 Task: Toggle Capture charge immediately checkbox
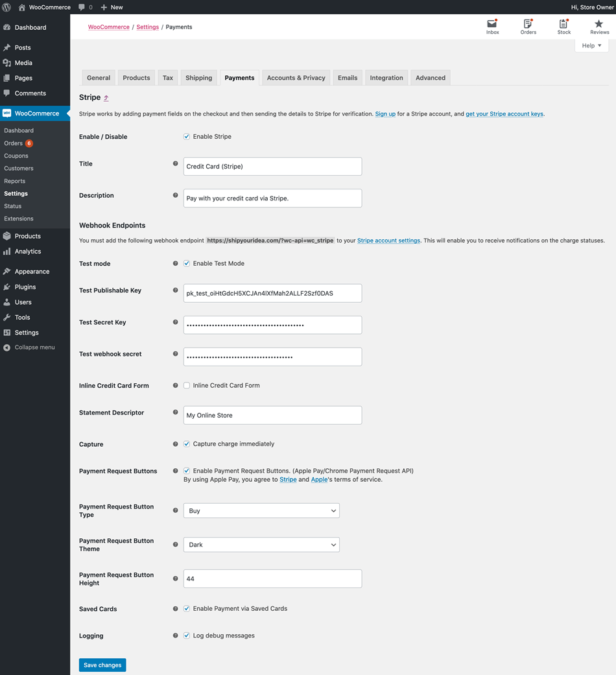point(187,444)
